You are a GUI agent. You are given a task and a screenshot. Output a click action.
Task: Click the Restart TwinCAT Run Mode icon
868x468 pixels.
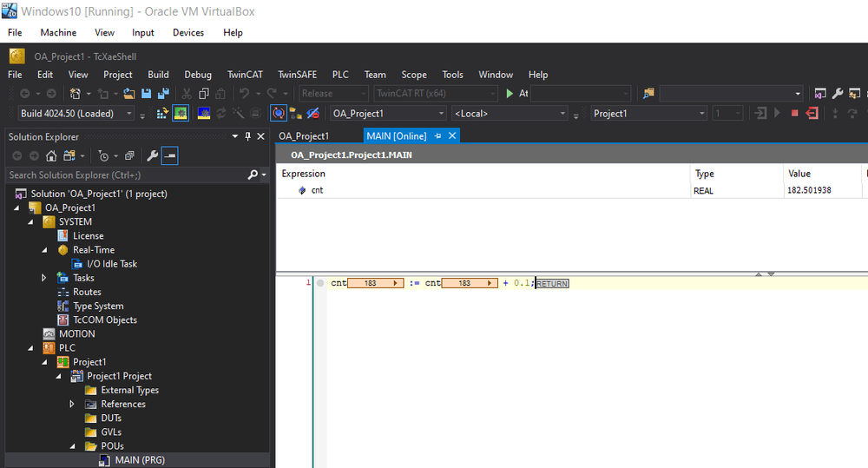[x=181, y=114]
